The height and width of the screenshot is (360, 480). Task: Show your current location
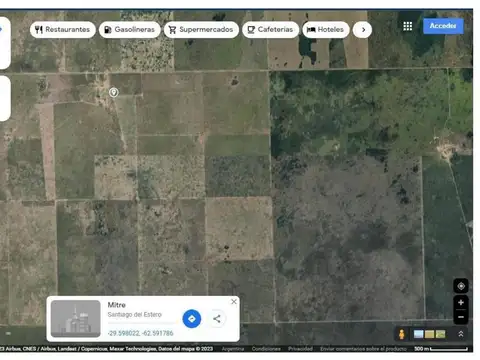[461, 286]
